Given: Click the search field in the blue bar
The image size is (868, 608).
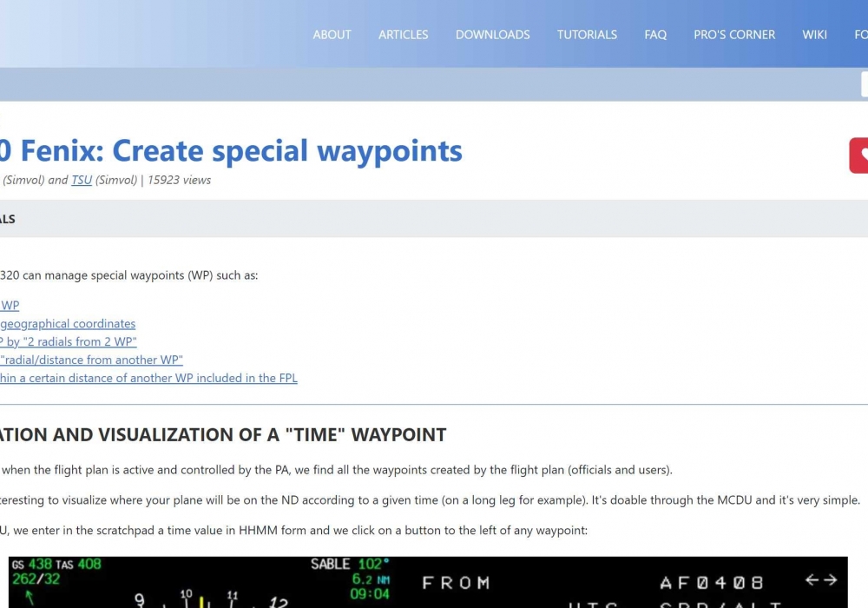Looking at the screenshot, I should click(x=865, y=85).
